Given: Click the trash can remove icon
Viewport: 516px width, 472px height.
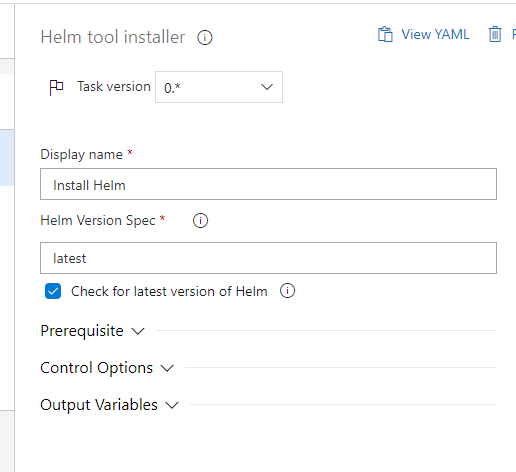Looking at the screenshot, I should coord(495,34).
